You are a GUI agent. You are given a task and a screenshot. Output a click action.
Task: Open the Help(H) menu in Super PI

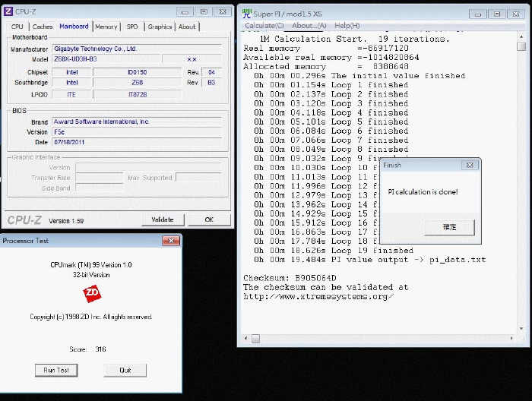[x=347, y=25]
